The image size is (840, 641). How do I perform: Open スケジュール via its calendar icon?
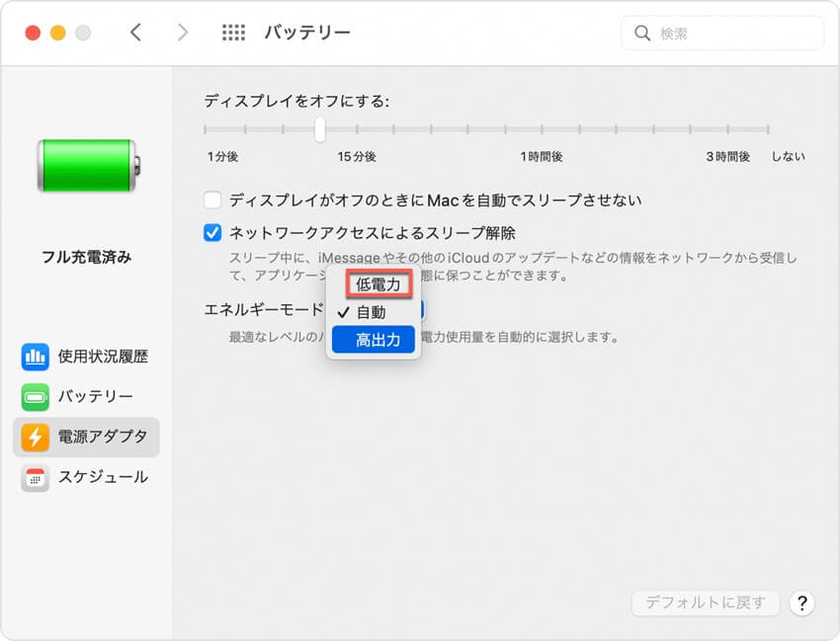tap(36, 477)
